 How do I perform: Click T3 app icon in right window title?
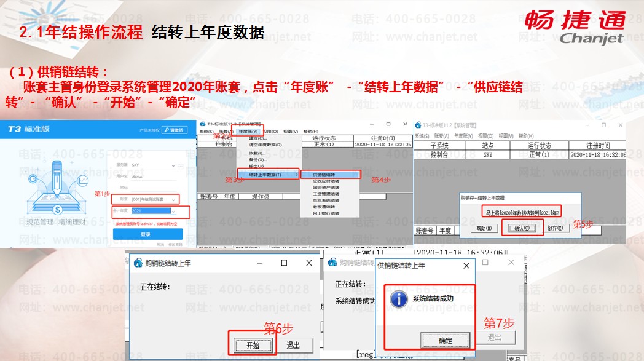[x=418, y=125]
